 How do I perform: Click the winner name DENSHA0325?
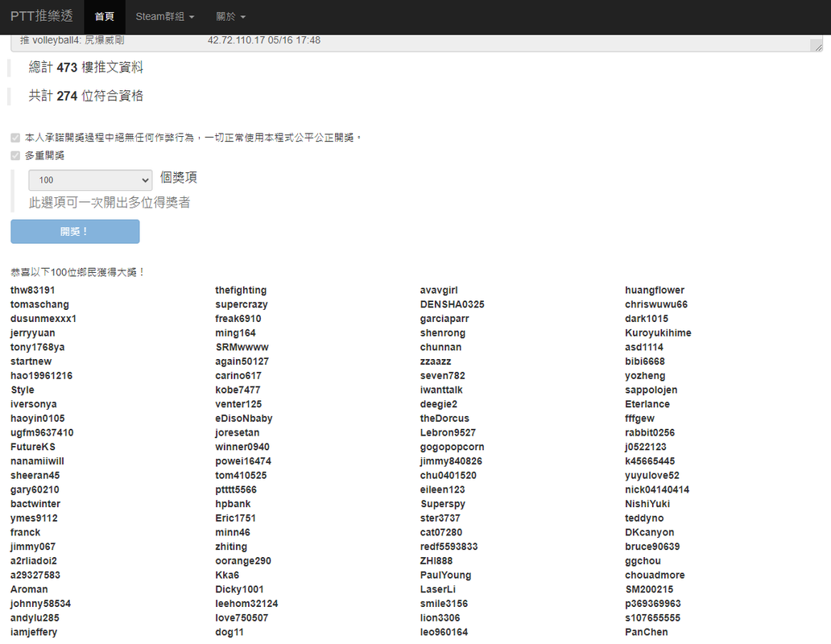pyautogui.click(x=453, y=304)
